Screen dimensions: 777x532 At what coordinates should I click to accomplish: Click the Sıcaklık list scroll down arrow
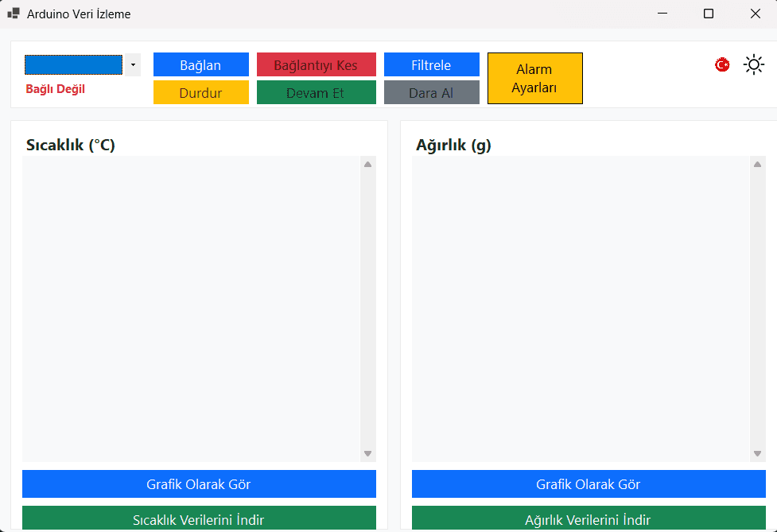tap(367, 454)
